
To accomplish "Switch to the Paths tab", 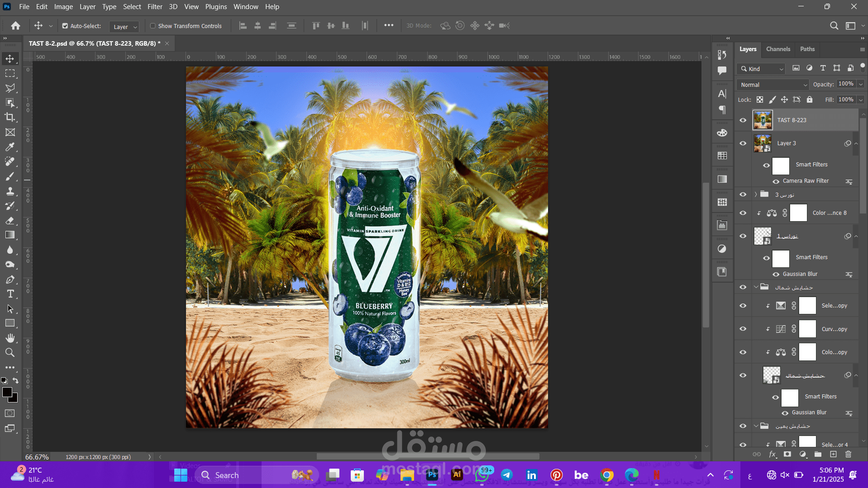I will 807,49.
